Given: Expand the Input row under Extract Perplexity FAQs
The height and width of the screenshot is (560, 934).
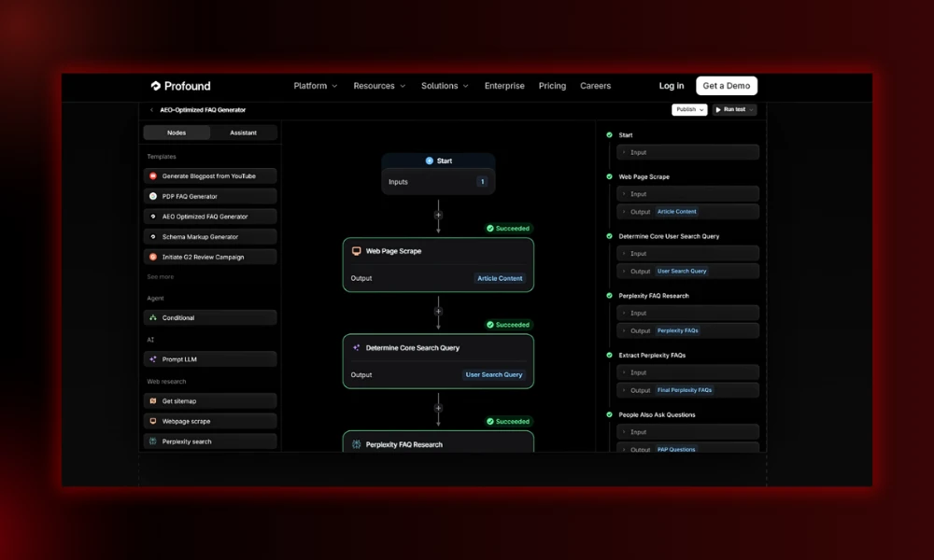Looking at the screenshot, I should [x=688, y=372].
